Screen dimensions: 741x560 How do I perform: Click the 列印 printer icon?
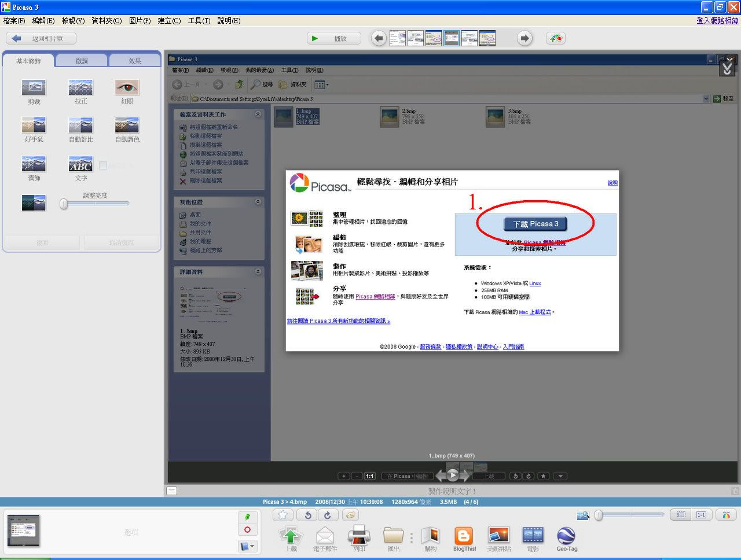359,536
